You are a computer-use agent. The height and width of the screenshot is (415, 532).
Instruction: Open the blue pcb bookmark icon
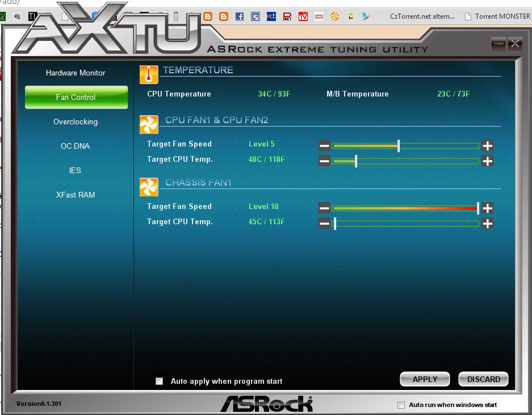[271, 16]
